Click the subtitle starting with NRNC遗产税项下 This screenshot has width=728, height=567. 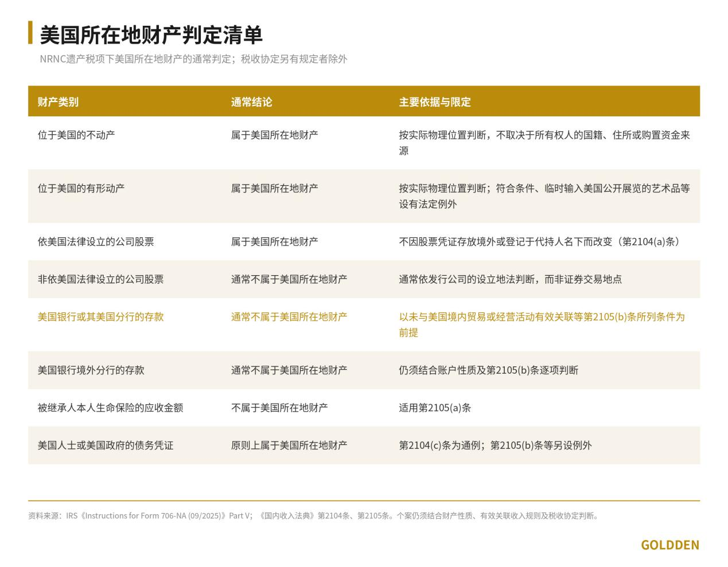pos(193,58)
